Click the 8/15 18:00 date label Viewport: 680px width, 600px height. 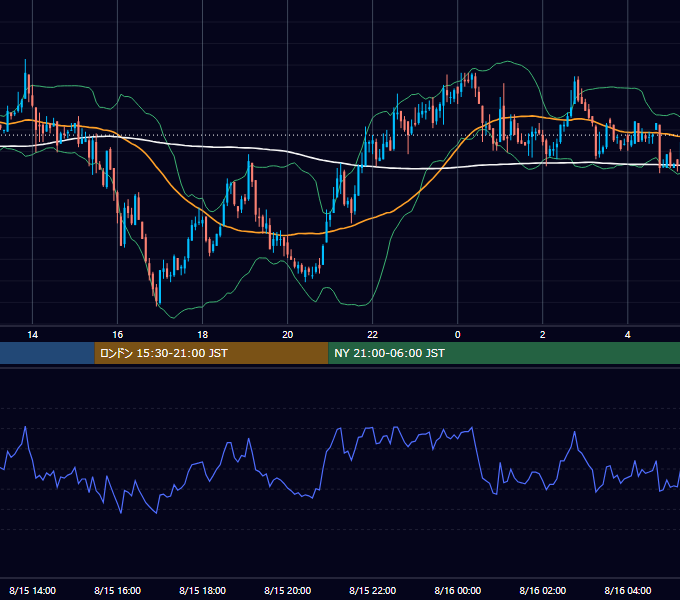point(203,590)
